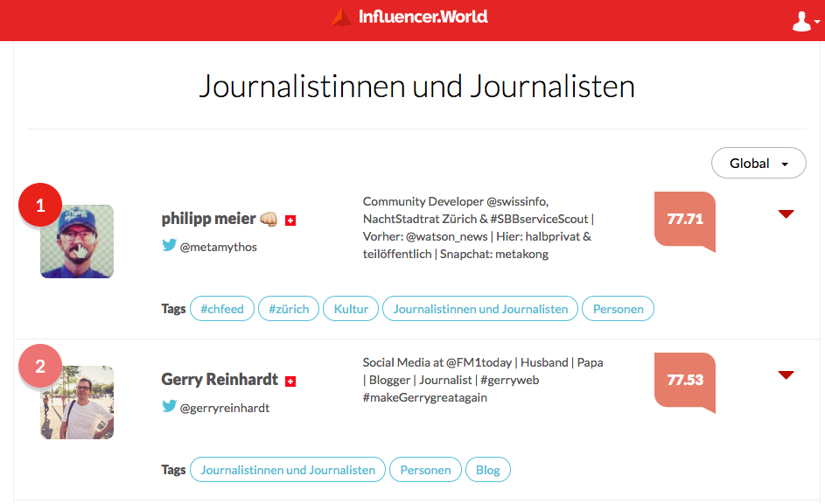Click philipp meier's bio text
The image size is (825, 504).
click(479, 227)
